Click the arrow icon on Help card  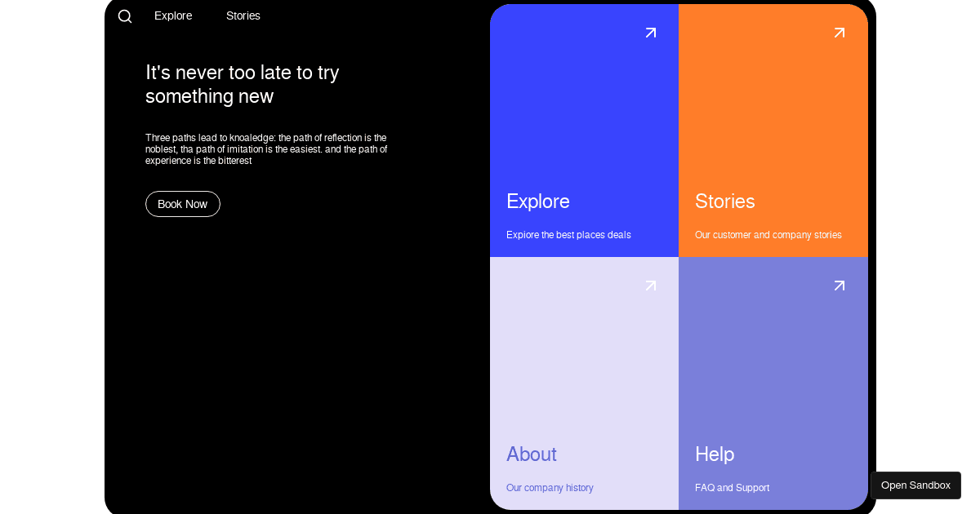pyautogui.click(x=840, y=286)
